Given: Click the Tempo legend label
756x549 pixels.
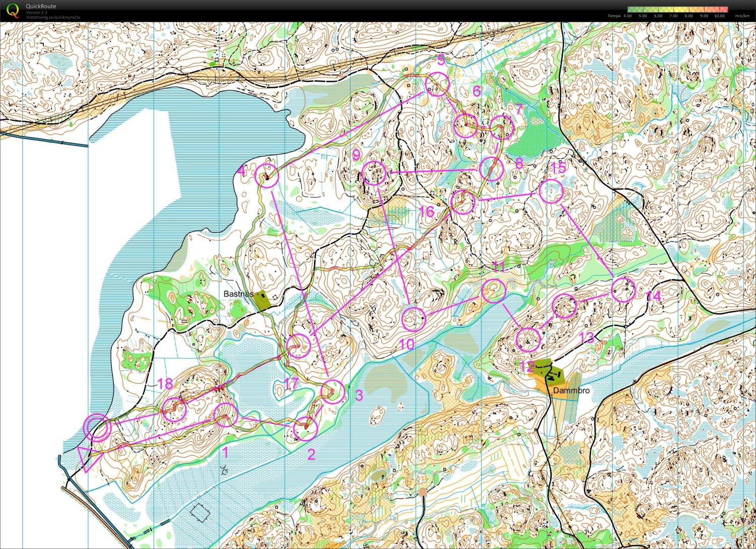Looking at the screenshot, I should pos(614,16).
